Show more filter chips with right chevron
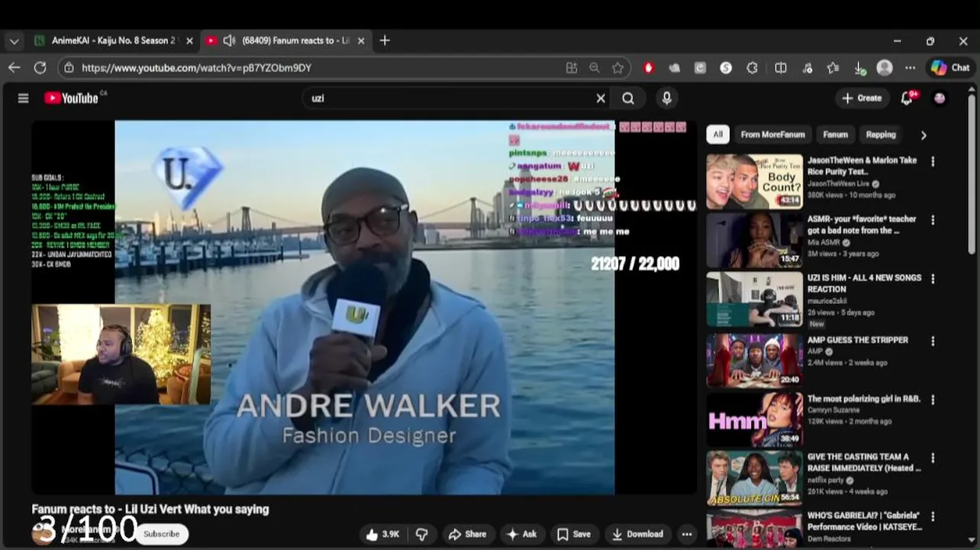 [924, 135]
